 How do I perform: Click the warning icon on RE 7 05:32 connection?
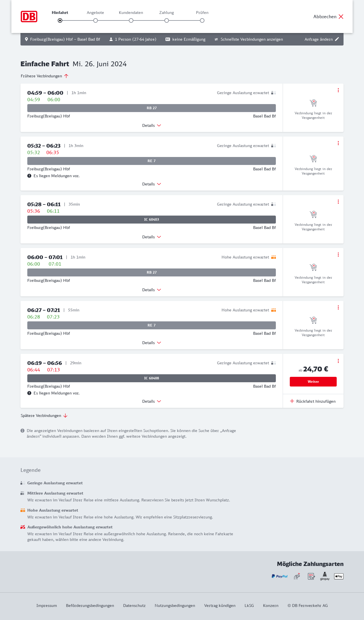point(29,176)
